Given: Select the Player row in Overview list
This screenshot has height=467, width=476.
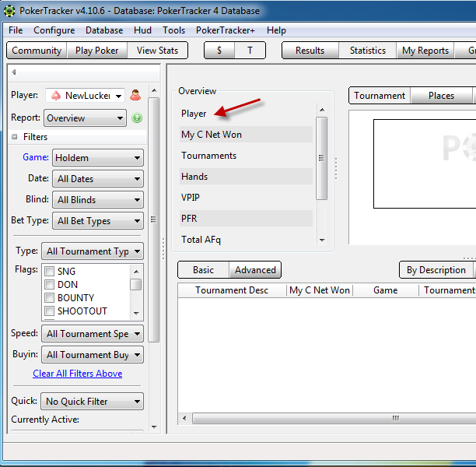Looking at the screenshot, I should pyautogui.click(x=246, y=114).
